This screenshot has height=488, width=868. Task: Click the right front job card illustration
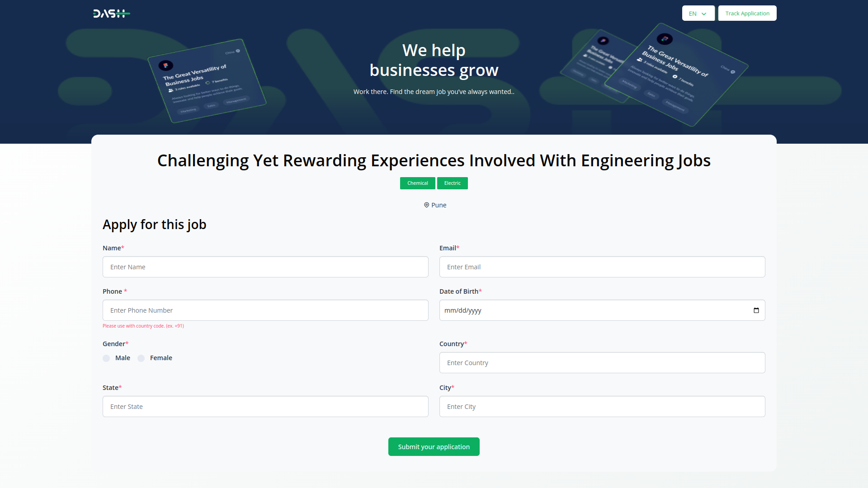coord(676,75)
